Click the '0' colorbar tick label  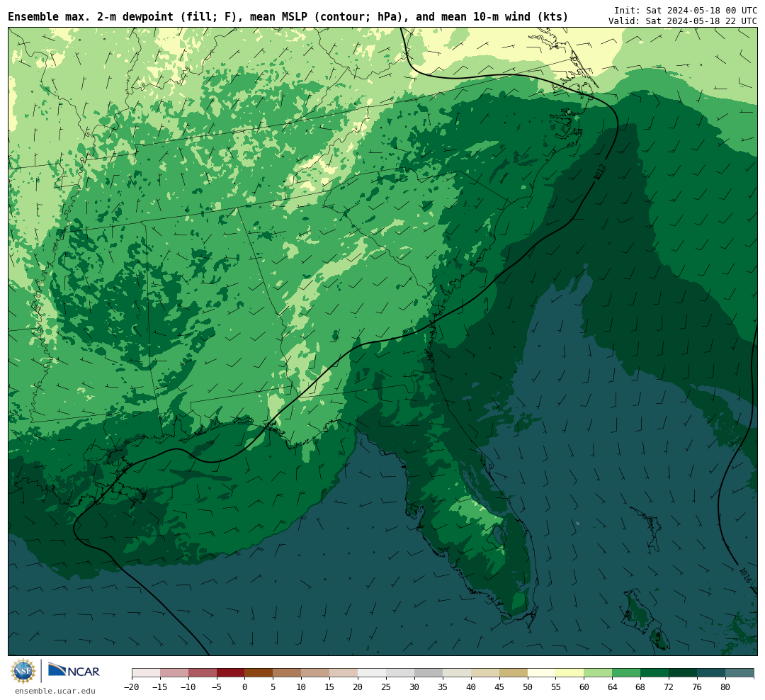(x=245, y=687)
